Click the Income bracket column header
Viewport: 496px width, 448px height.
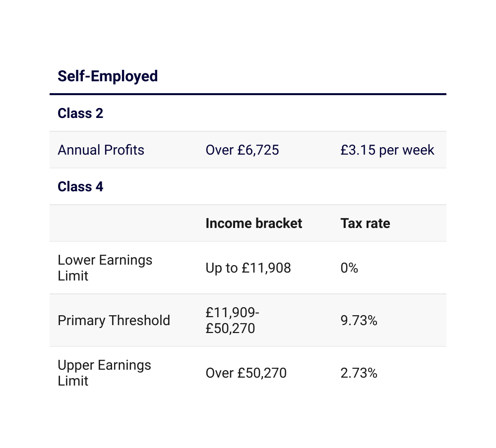253,224
